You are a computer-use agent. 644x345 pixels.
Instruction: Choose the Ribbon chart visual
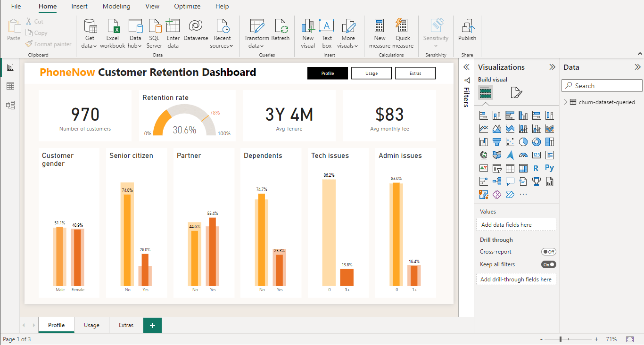(549, 129)
